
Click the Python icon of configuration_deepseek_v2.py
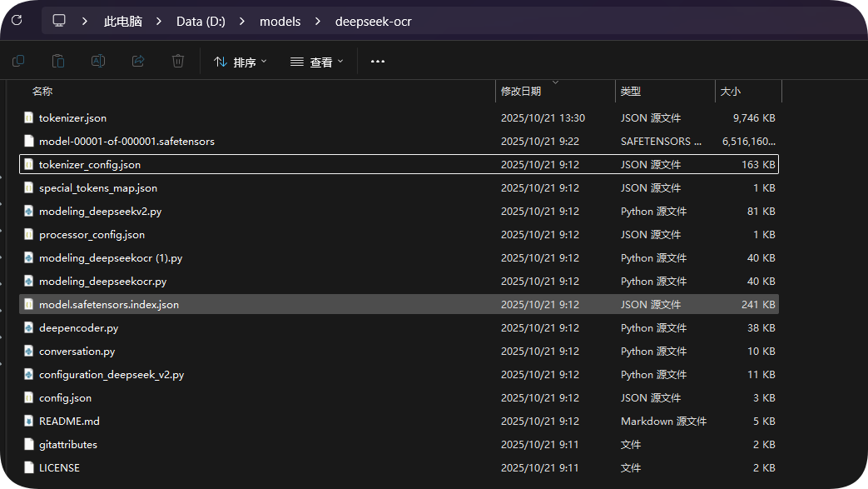29,374
